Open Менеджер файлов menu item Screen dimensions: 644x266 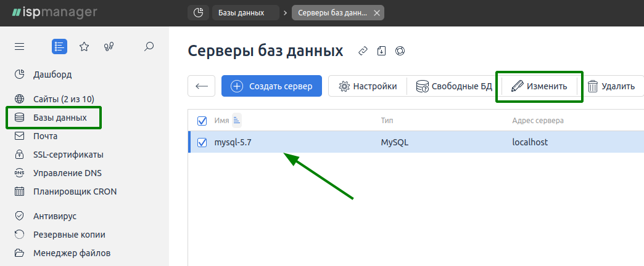[72, 253]
